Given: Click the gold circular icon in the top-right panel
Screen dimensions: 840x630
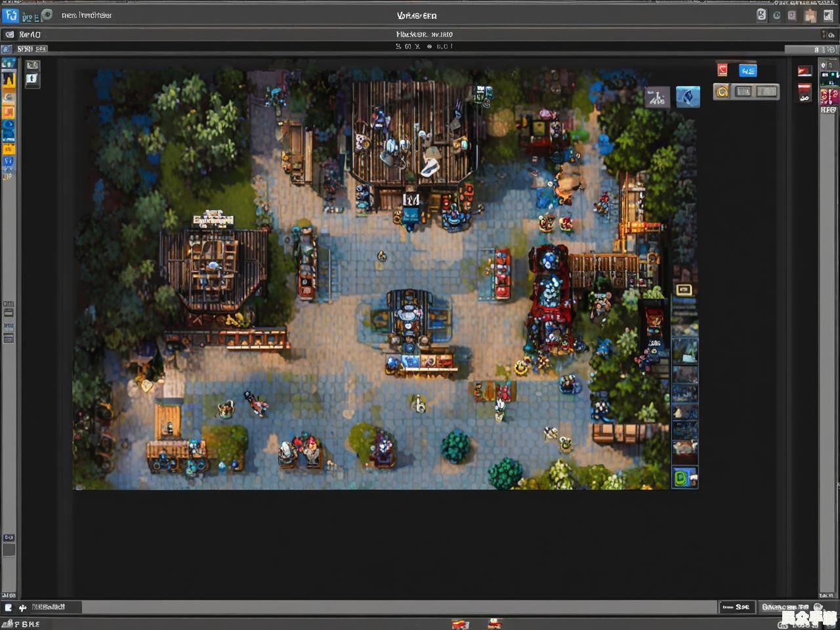Looking at the screenshot, I should [x=722, y=92].
